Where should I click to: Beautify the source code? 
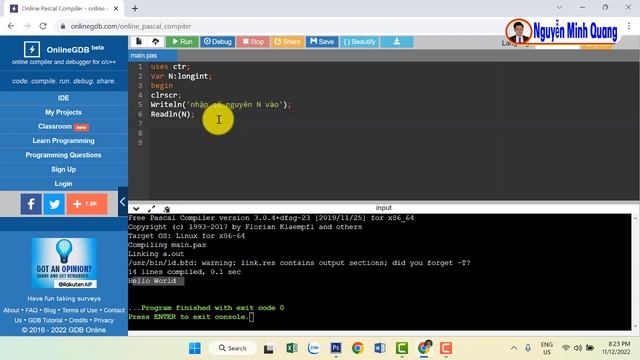359,42
